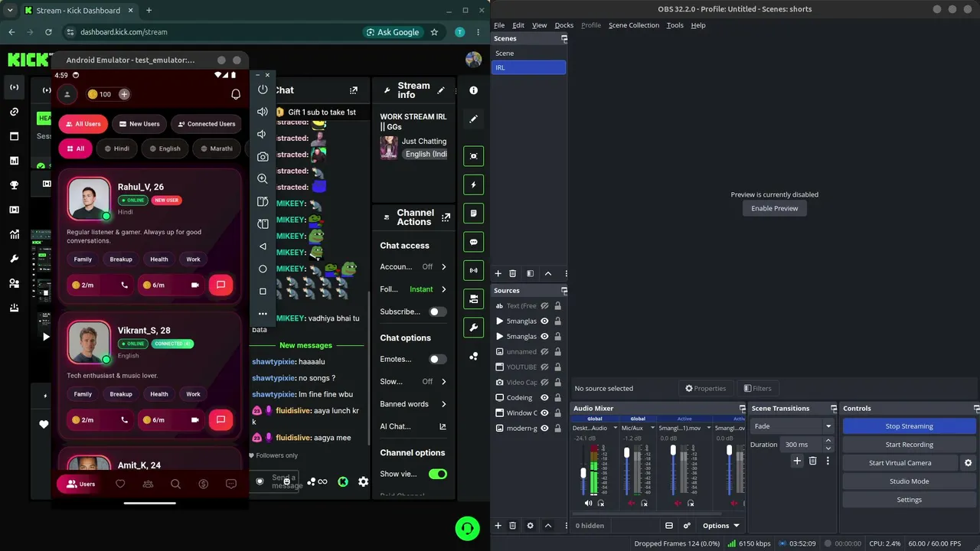Viewport: 980px width, 551px height.
Task: Open Audio Mixer Options dropdown
Action: [x=721, y=526]
